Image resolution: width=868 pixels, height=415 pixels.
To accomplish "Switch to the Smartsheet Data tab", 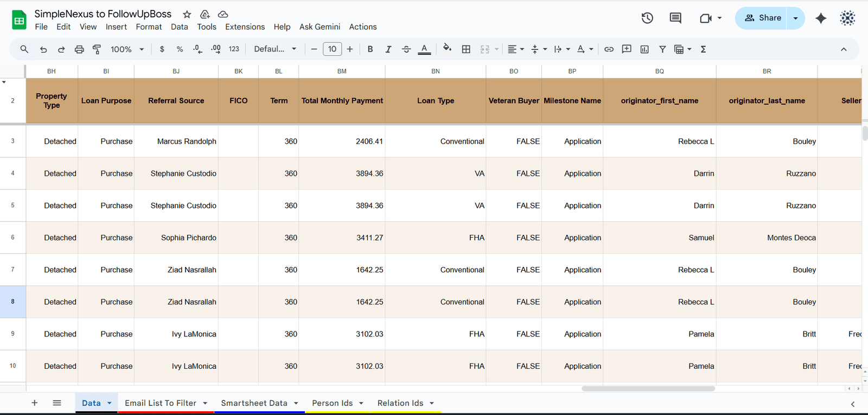I will (x=254, y=403).
